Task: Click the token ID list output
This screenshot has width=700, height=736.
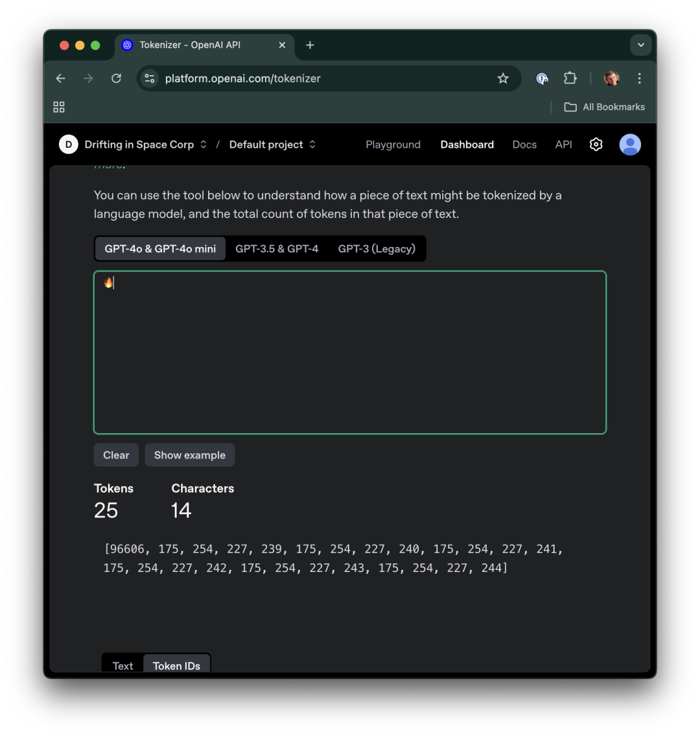Action: click(x=333, y=558)
